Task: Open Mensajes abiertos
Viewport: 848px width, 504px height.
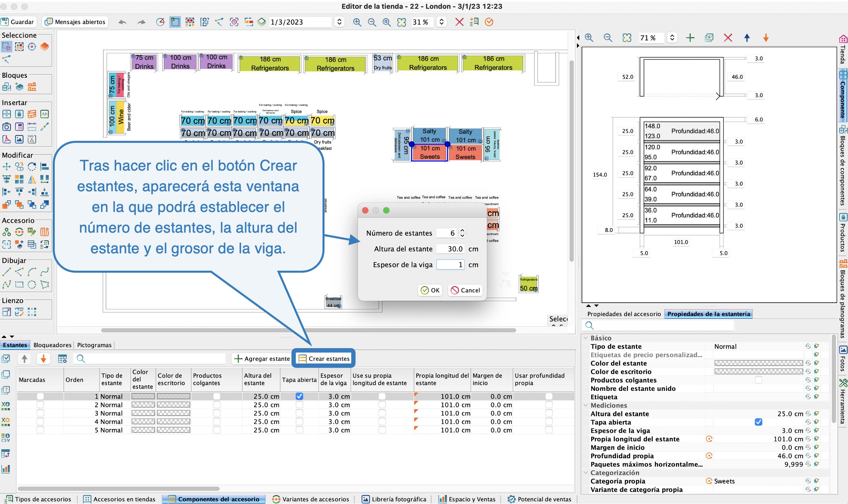Action: pyautogui.click(x=75, y=22)
